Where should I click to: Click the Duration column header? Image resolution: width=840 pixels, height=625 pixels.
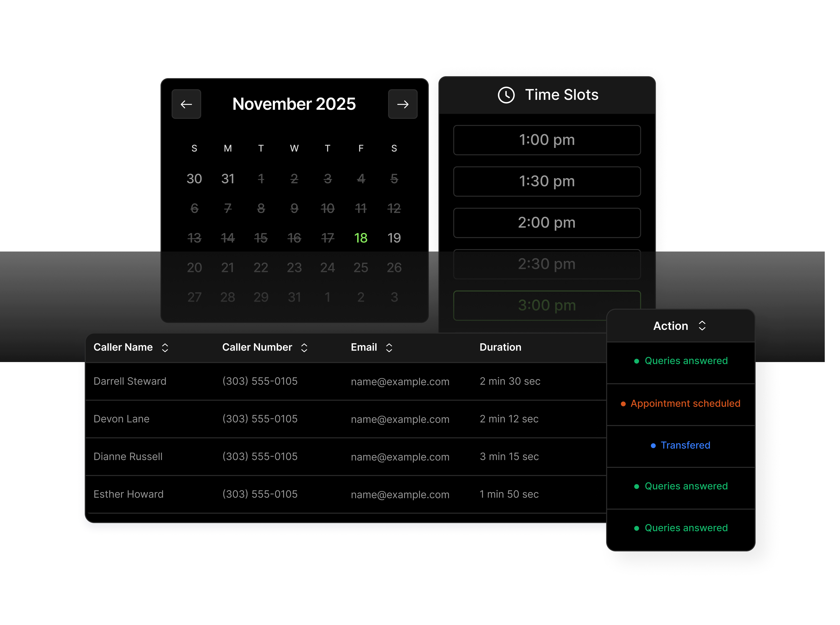click(x=500, y=347)
